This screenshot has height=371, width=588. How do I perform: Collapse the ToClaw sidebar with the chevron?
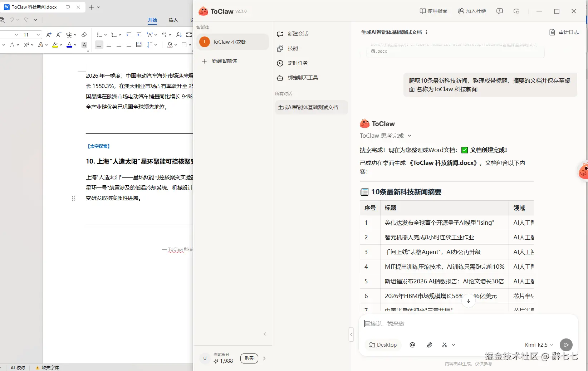[x=265, y=334]
